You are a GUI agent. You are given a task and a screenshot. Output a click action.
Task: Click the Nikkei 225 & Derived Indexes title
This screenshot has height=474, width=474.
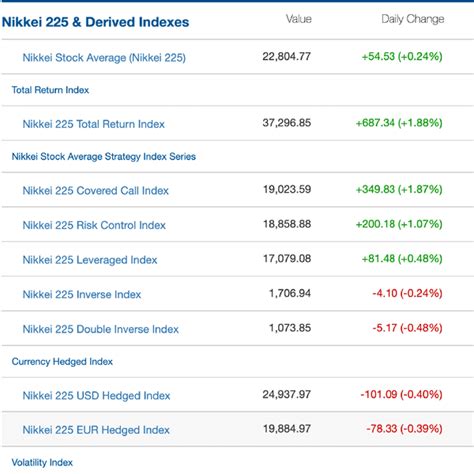pyautogui.click(x=96, y=22)
